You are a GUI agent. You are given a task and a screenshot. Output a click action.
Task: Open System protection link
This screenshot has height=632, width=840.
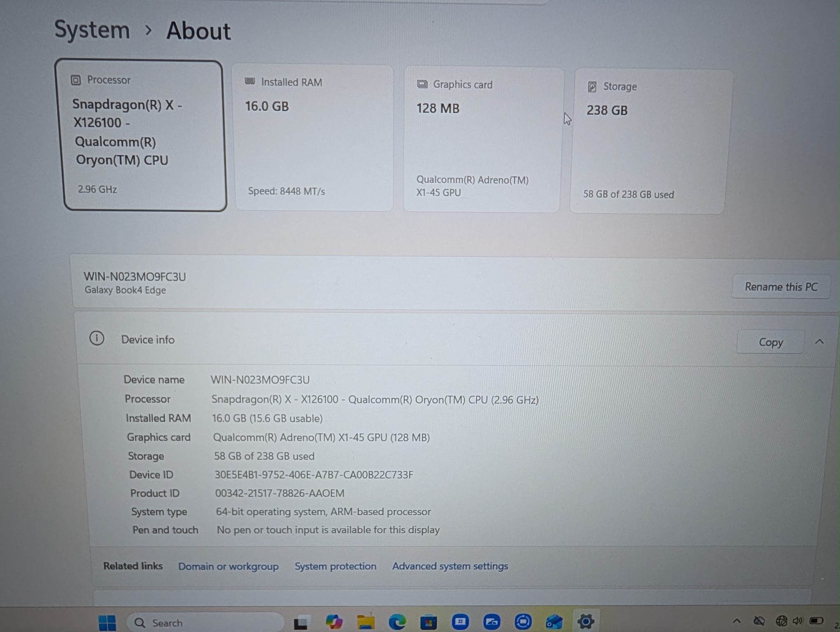click(336, 566)
